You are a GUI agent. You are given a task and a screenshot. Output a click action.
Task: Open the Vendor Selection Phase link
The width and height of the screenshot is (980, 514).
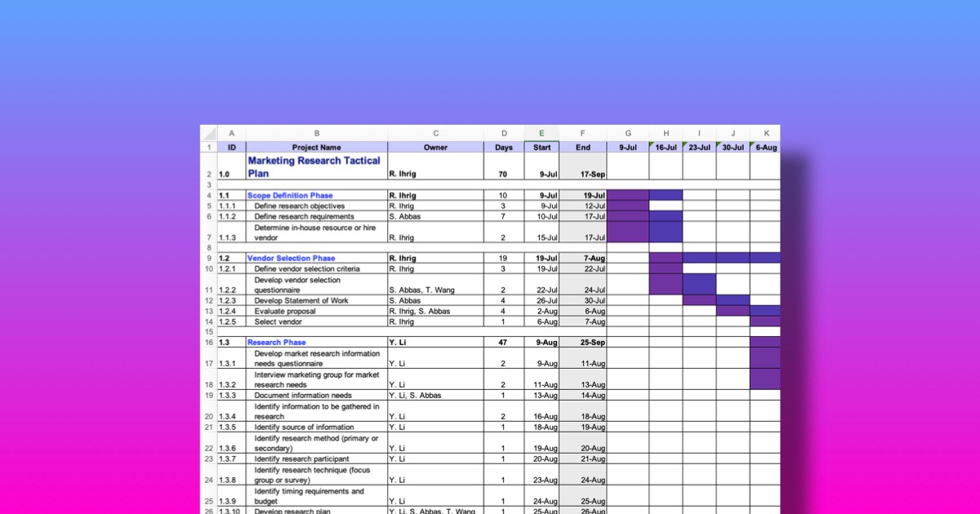click(292, 258)
